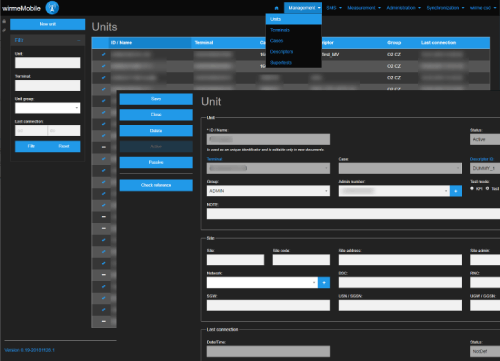Open the Group dropdown showing ADMIN
Viewport: 500px width, 361px height.
tap(268, 191)
